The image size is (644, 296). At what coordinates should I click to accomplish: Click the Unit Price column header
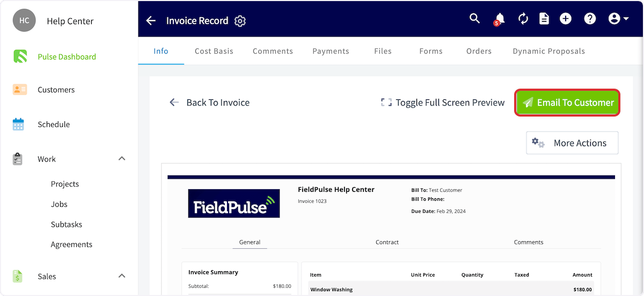tap(423, 275)
